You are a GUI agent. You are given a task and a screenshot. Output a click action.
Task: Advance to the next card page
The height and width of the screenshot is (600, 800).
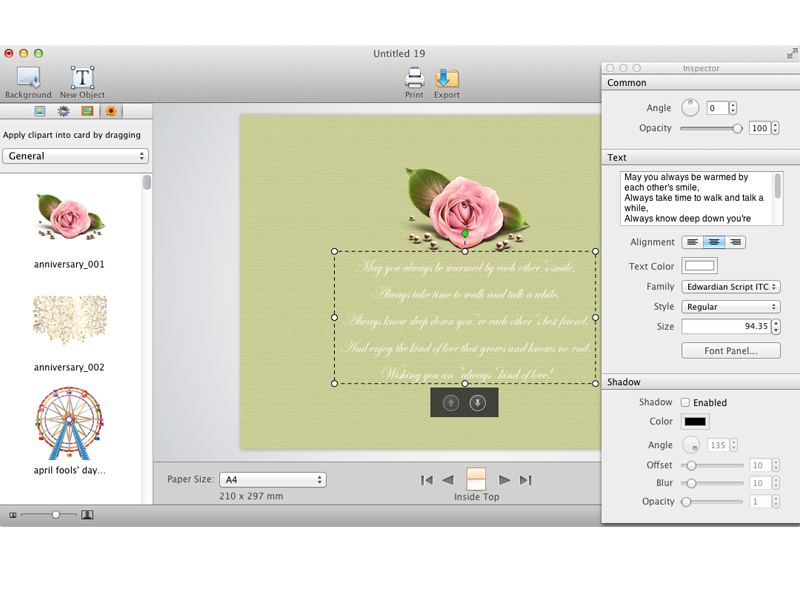pyautogui.click(x=504, y=478)
